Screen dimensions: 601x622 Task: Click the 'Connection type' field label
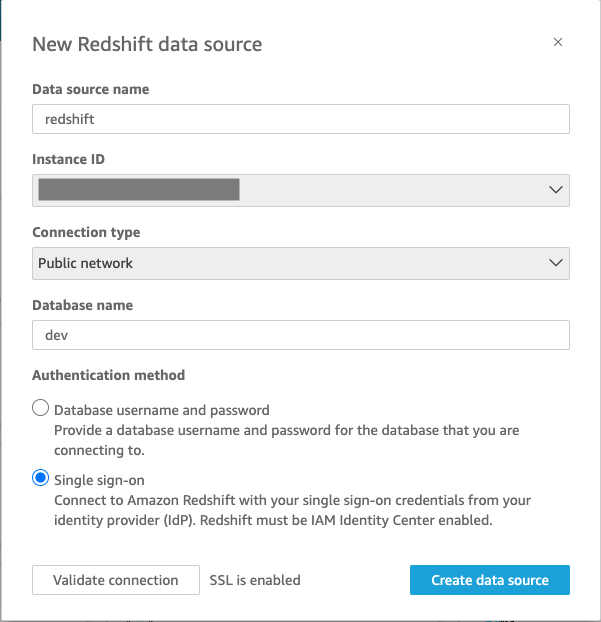click(x=86, y=232)
